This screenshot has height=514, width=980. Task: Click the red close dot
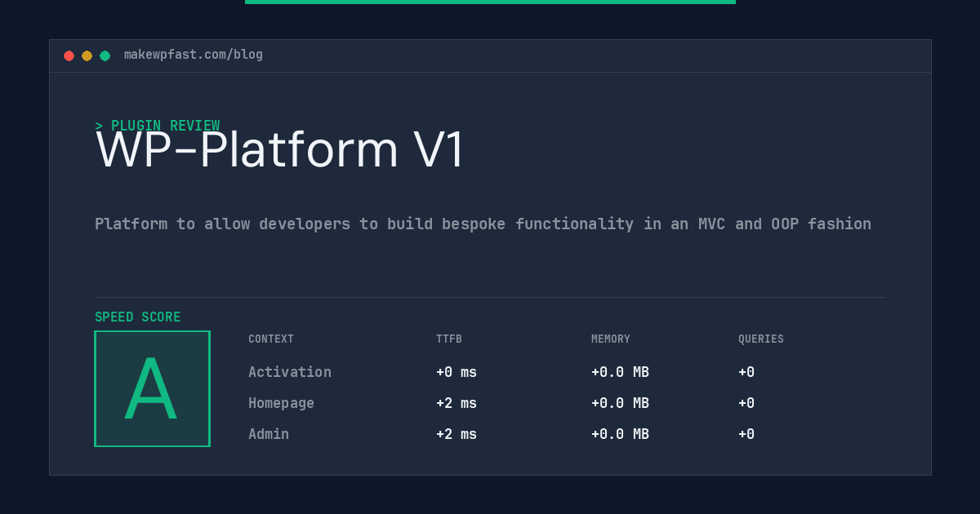point(69,55)
